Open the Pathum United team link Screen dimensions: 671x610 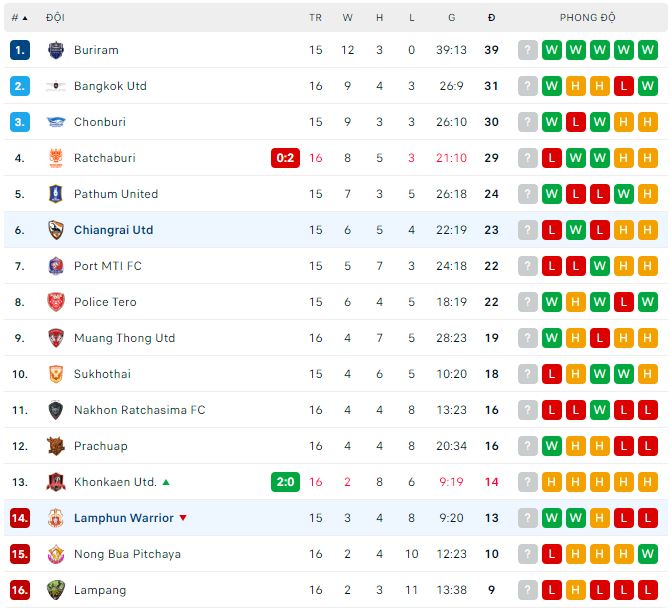click(x=116, y=194)
